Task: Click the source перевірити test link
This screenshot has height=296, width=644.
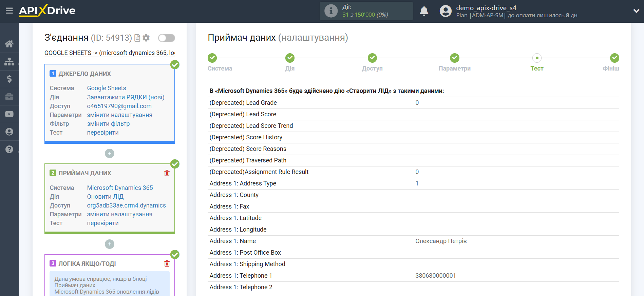Action: coord(103,133)
